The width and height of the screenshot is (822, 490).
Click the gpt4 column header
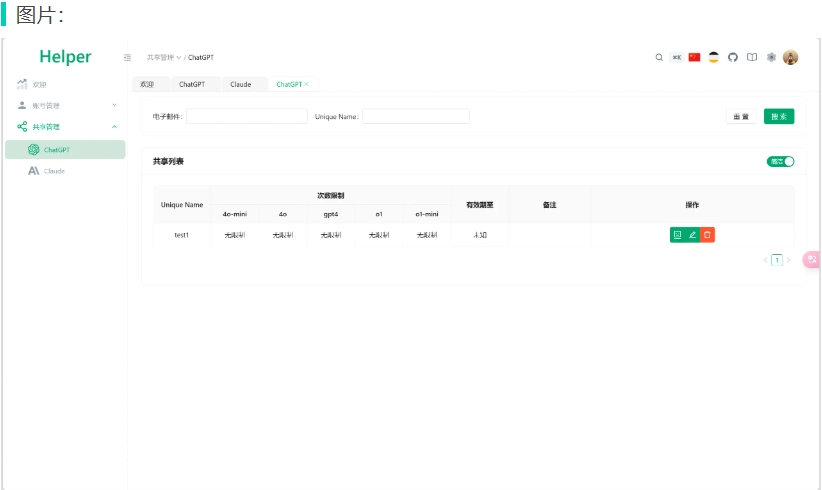pyautogui.click(x=331, y=214)
